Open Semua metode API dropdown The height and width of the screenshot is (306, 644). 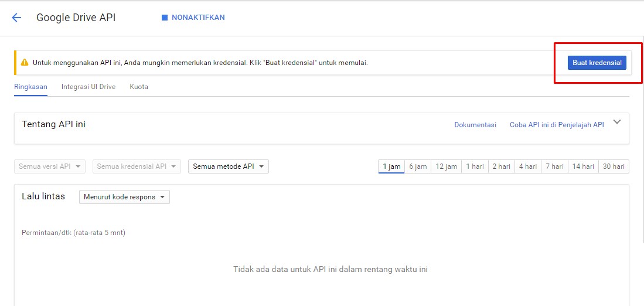click(x=229, y=166)
